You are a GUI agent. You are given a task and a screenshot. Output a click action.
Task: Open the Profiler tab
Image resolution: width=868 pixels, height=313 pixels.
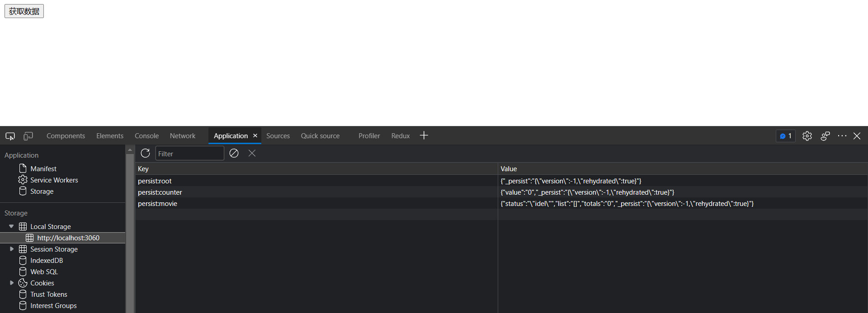tap(369, 136)
